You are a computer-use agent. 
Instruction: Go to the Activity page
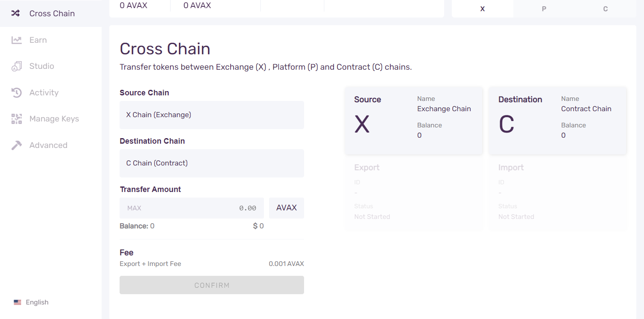pos(44,93)
